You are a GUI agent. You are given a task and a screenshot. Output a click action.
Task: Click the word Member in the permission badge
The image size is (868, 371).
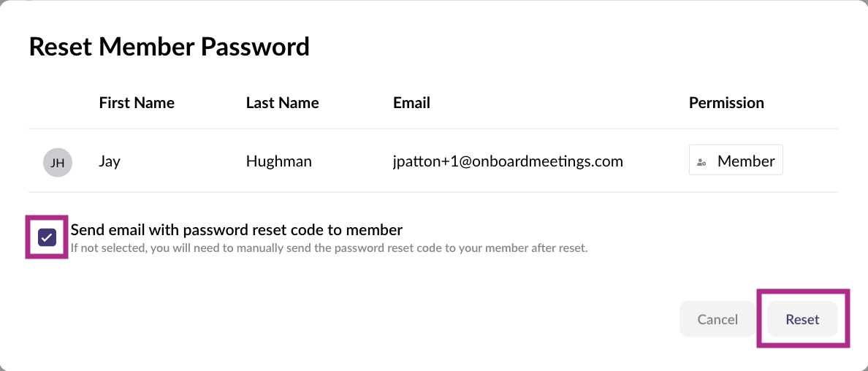746,161
